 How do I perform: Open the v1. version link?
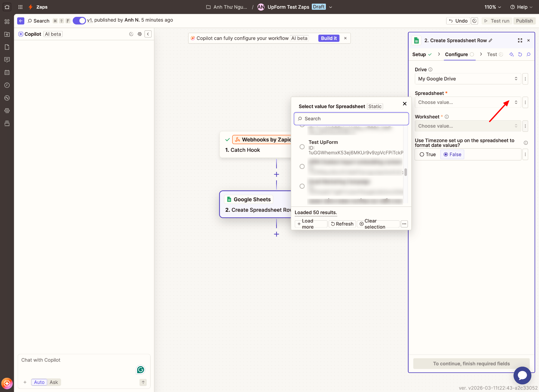(x=90, y=20)
